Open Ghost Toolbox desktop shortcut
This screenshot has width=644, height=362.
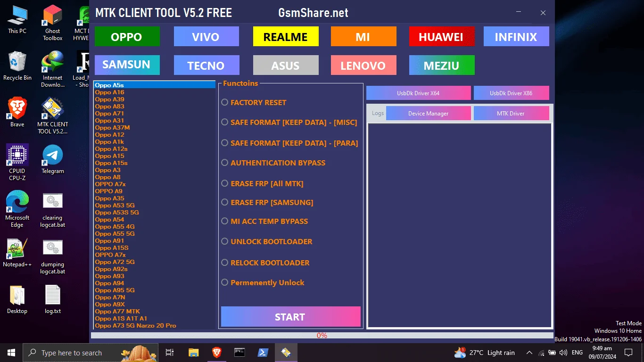(x=52, y=23)
